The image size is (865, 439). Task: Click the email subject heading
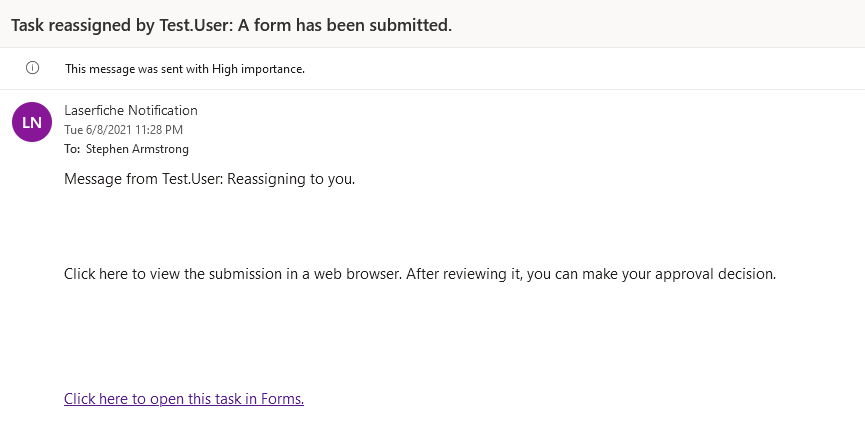tap(231, 25)
